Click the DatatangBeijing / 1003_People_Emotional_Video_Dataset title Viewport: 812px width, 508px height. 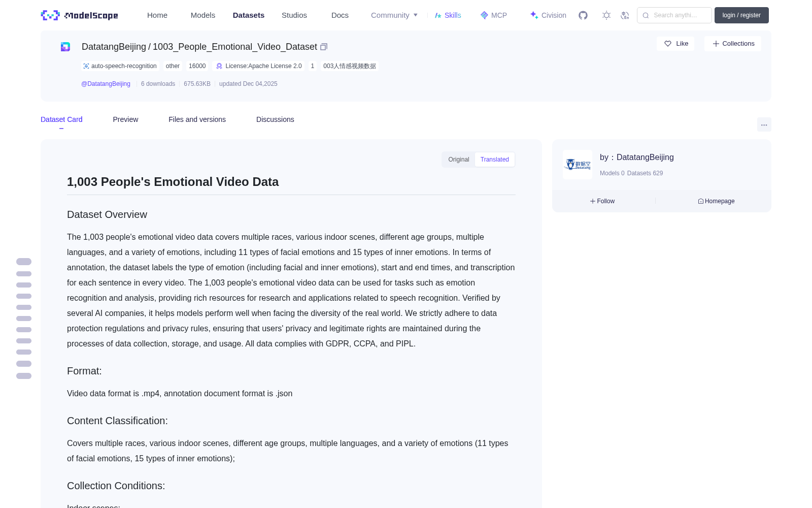[199, 47]
